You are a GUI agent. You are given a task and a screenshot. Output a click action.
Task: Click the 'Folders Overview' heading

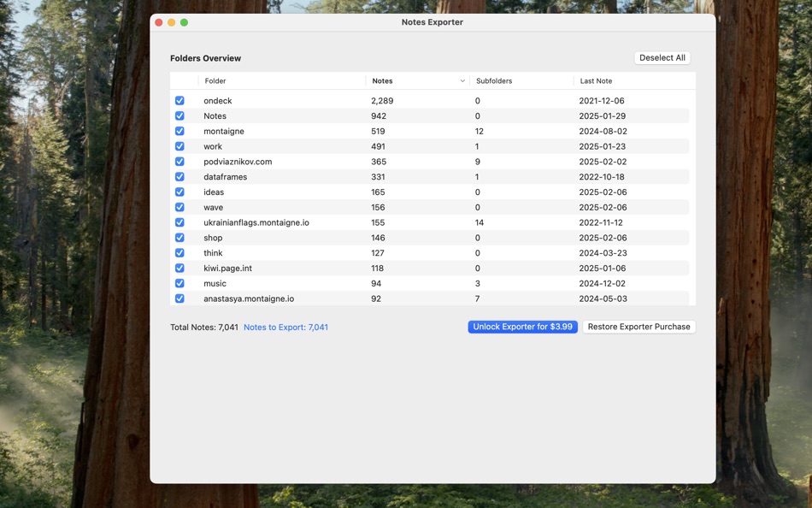206,58
